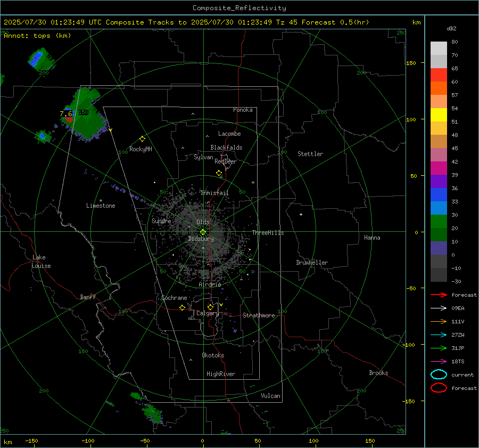The image size is (479, 448).
Task: Click the Drumheller town label
Action: 312,263
